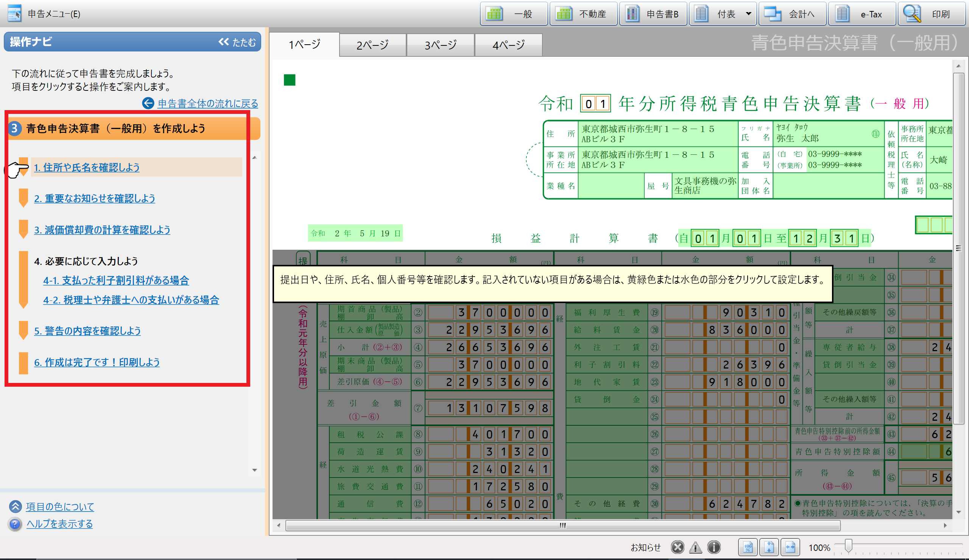Click the horizontal scrollbar left arrow
The width and height of the screenshot is (969, 560).
(x=278, y=525)
